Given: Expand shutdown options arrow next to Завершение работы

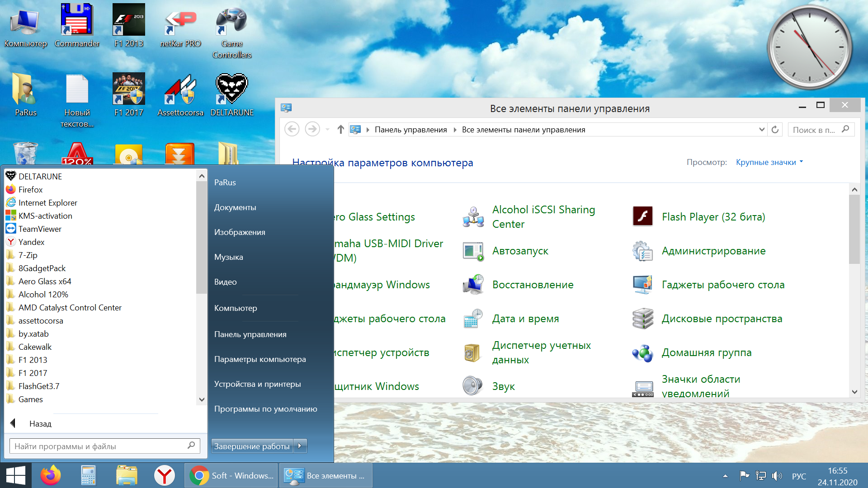Looking at the screenshot, I should point(300,446).
